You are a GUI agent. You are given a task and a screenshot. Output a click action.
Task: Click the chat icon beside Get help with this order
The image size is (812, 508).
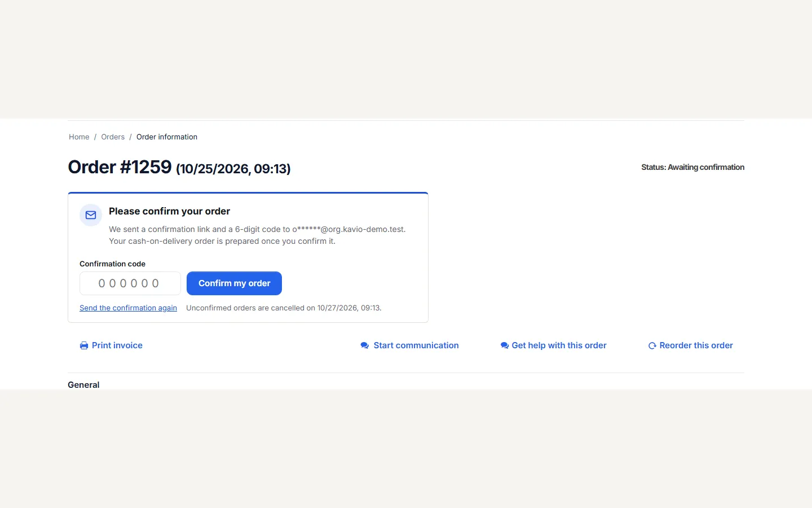(505, 345)
